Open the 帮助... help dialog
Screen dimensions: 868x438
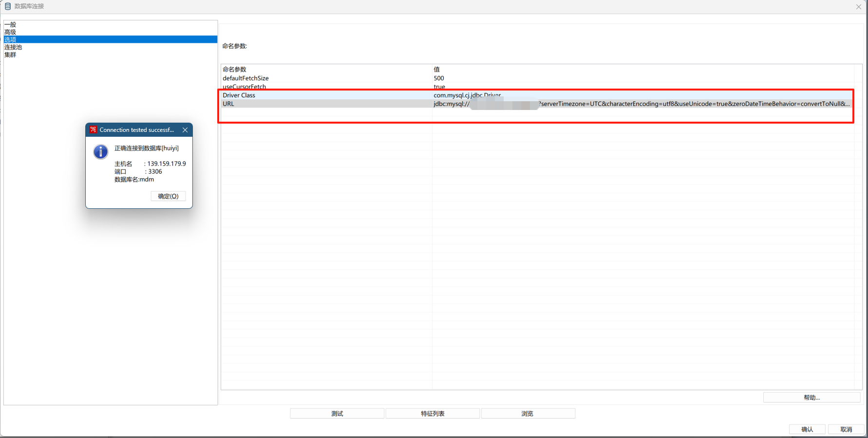811,397
